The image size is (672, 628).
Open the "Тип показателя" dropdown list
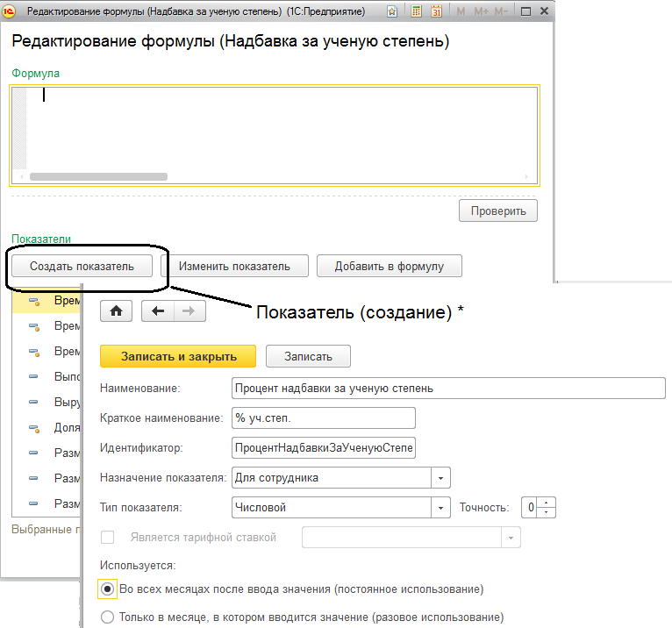440,507
